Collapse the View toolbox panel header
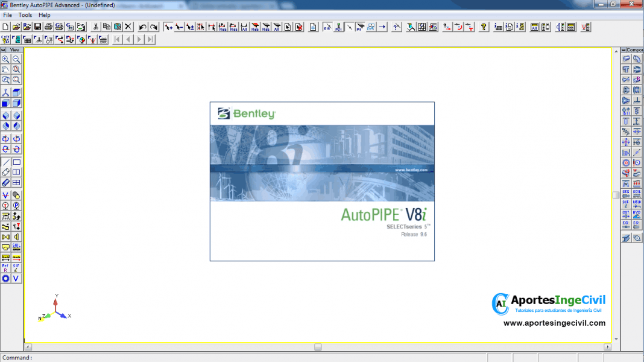This screenshot has height=362, width=644. pos(4,50)
